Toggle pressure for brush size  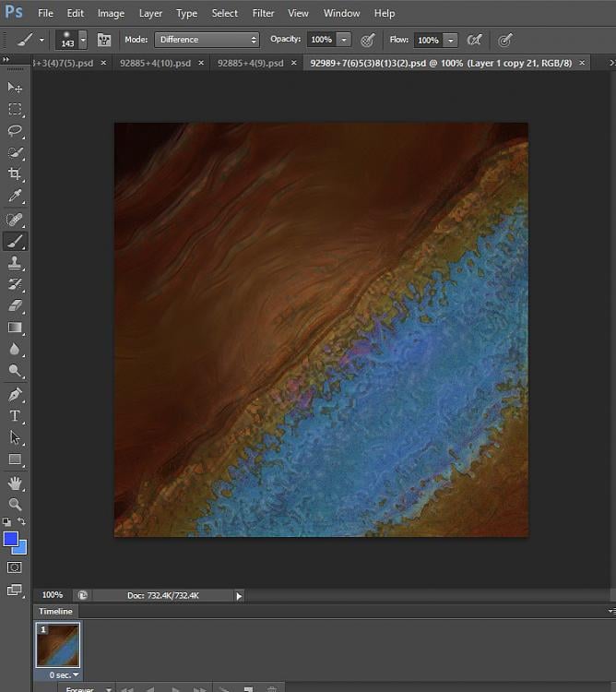(504, 41)
